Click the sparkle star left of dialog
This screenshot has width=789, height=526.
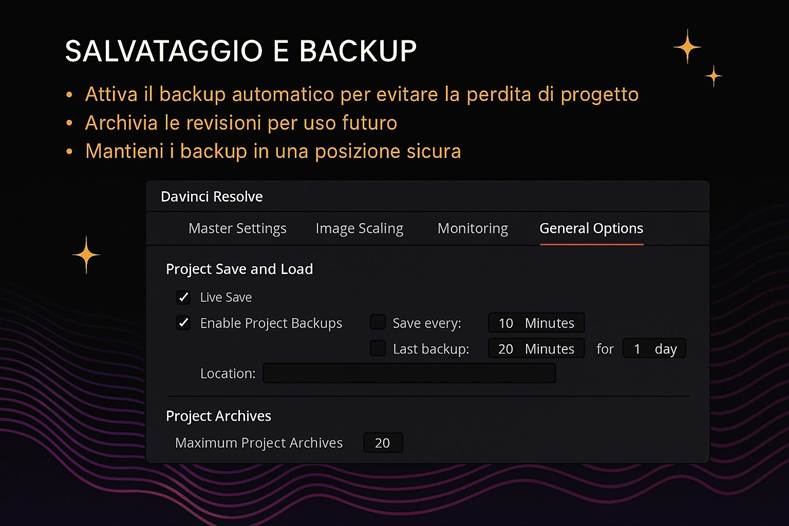click(x=87, y=254)
